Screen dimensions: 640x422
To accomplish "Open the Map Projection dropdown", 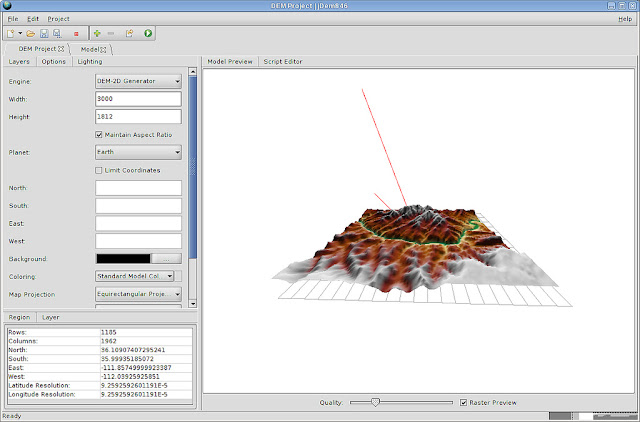I will point(138,294).
